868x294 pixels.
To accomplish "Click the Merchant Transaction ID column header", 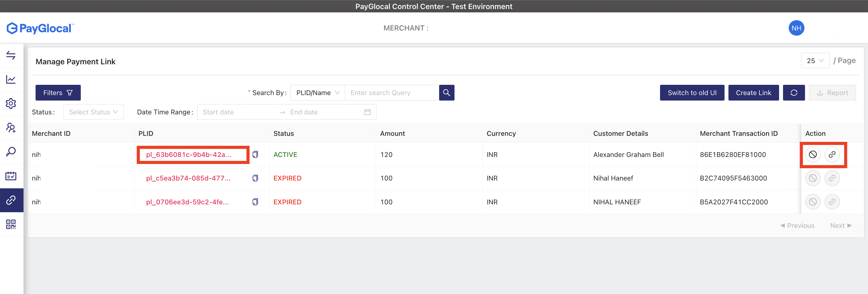I will tap(739, 133).
